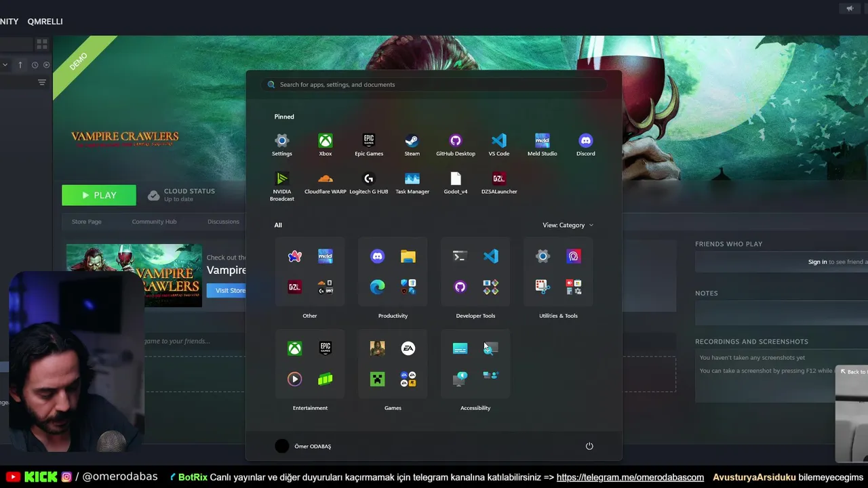Click the Notes section field in Steam
The width and height of the screenshot is (868, 488).
click(x=781, y=313)
